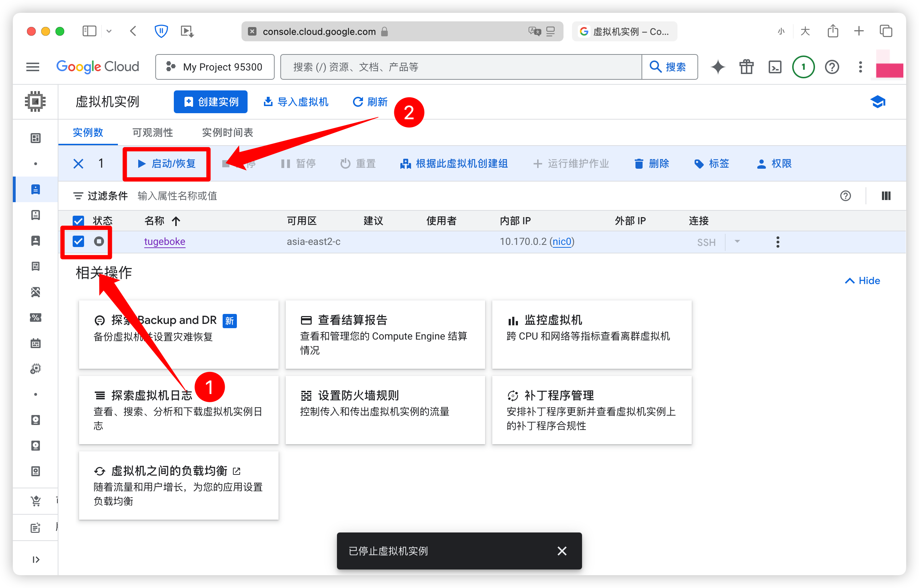
Task: Open the 探索虚拟机日志 card
Action: 178,410
